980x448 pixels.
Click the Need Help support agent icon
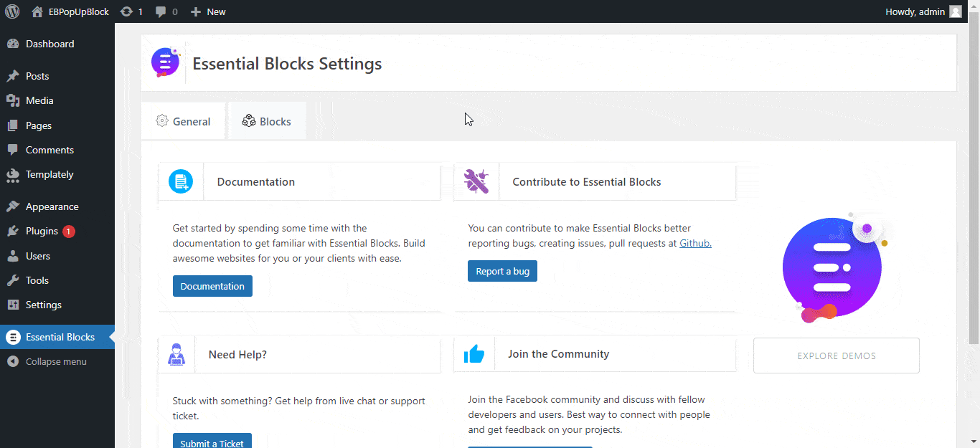click(176, 354)
